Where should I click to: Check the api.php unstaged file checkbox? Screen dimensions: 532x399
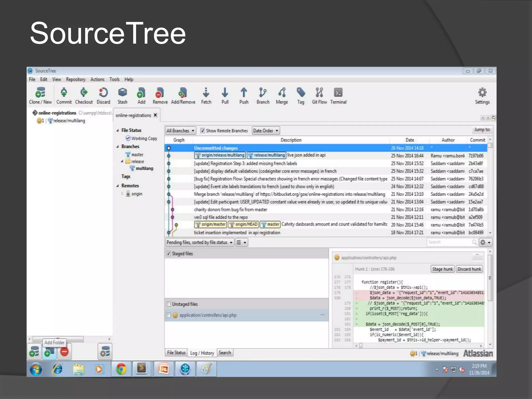point(169,315)
